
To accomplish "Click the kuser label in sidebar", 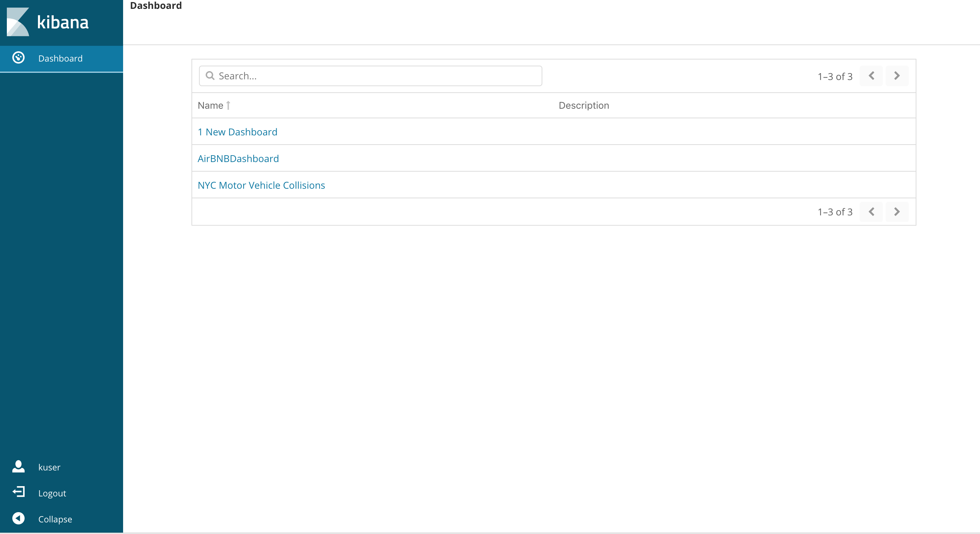I will tap(50, 467).
